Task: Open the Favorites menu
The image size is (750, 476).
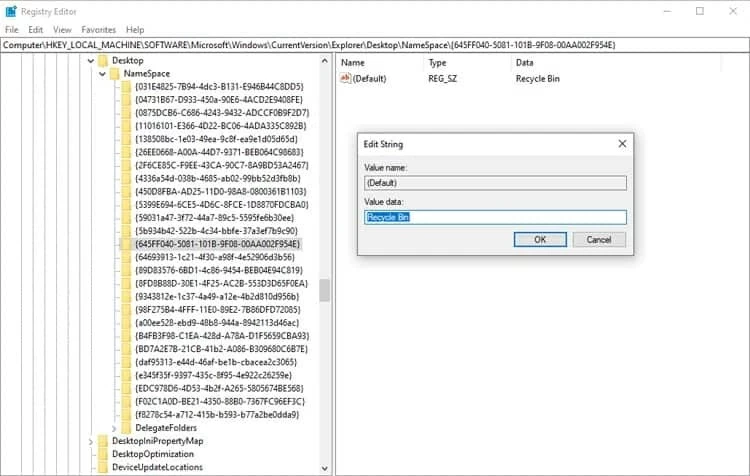Action: [x=98, y=30]
